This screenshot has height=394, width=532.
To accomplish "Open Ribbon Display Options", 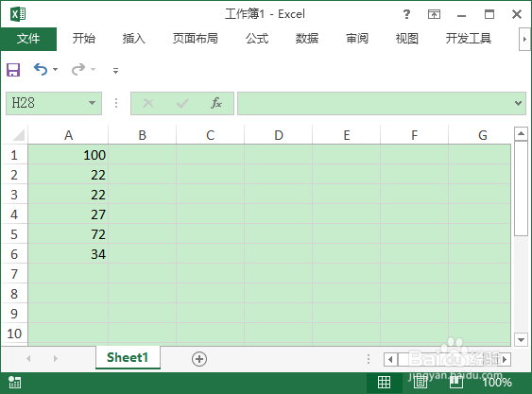I will click(434, 14).
